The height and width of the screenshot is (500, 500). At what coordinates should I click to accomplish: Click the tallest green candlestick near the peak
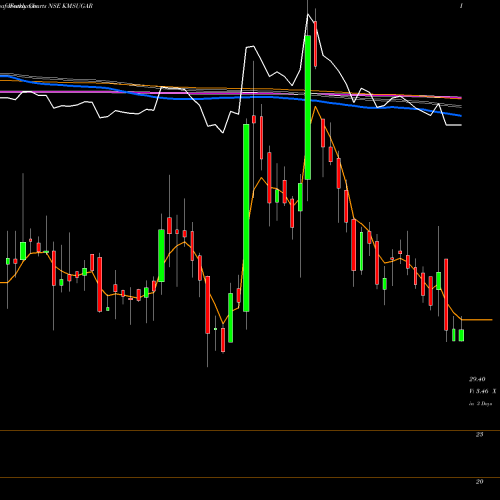coord(308,107)
